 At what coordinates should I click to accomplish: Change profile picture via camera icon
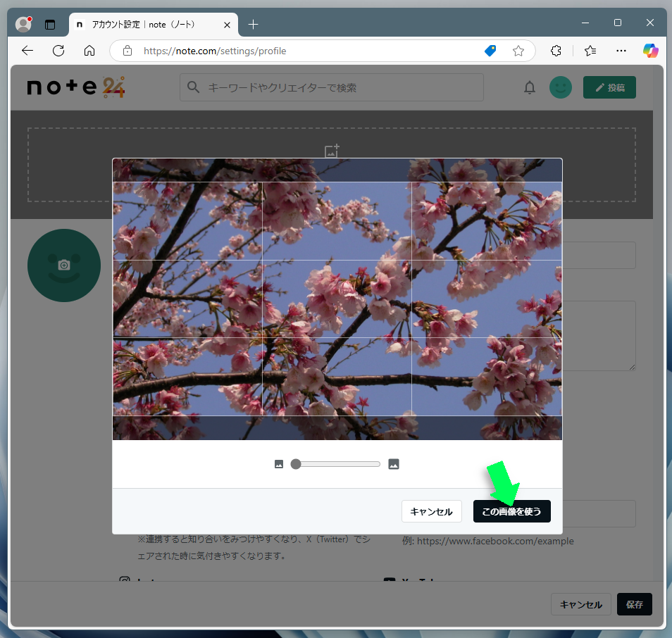coord(64,265)
